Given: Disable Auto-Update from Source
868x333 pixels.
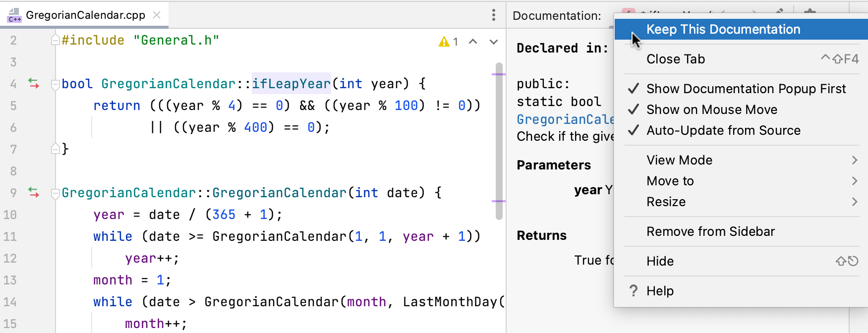Looking at the screenshot, I should 723,130.
